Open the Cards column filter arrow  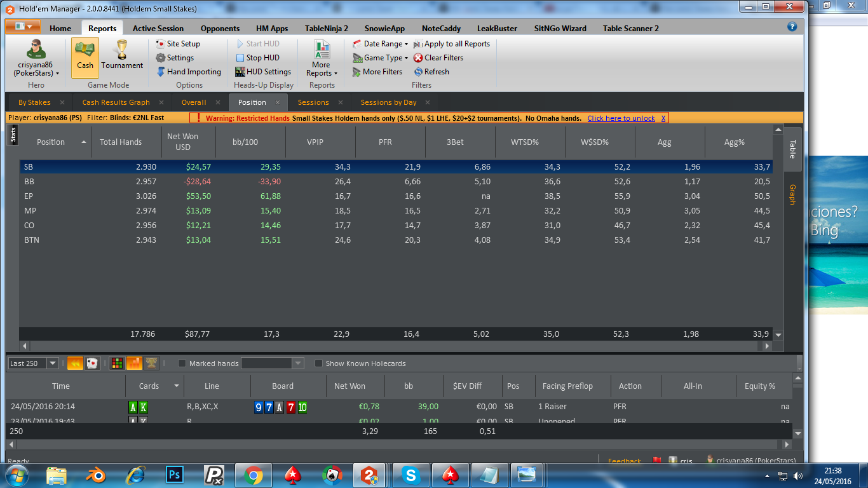pos(177,386)
